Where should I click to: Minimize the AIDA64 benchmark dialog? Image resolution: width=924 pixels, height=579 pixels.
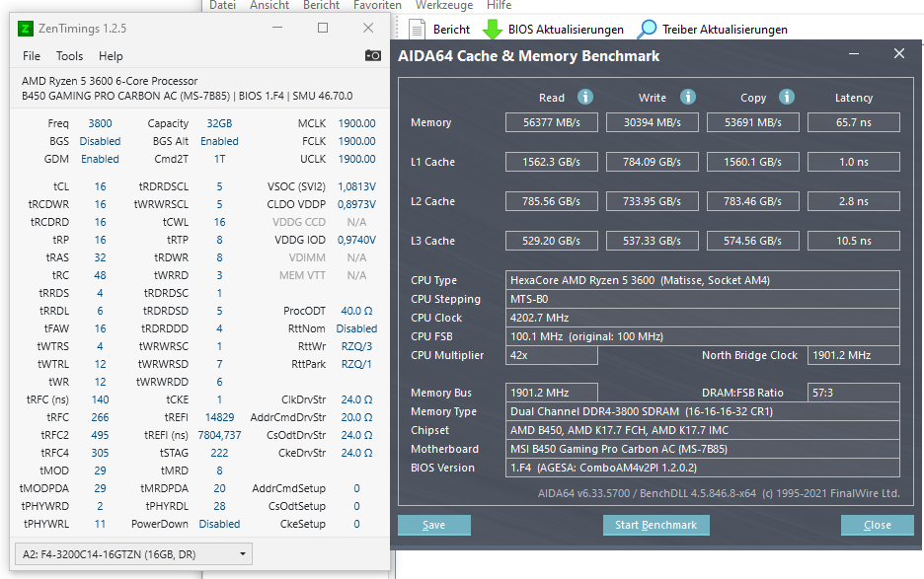[x=853, y=53]
